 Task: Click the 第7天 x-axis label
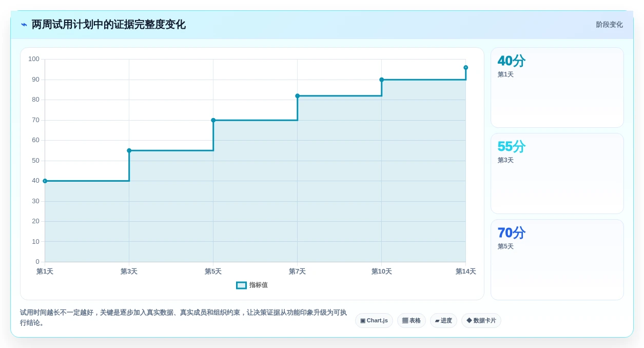pos(298,272)
